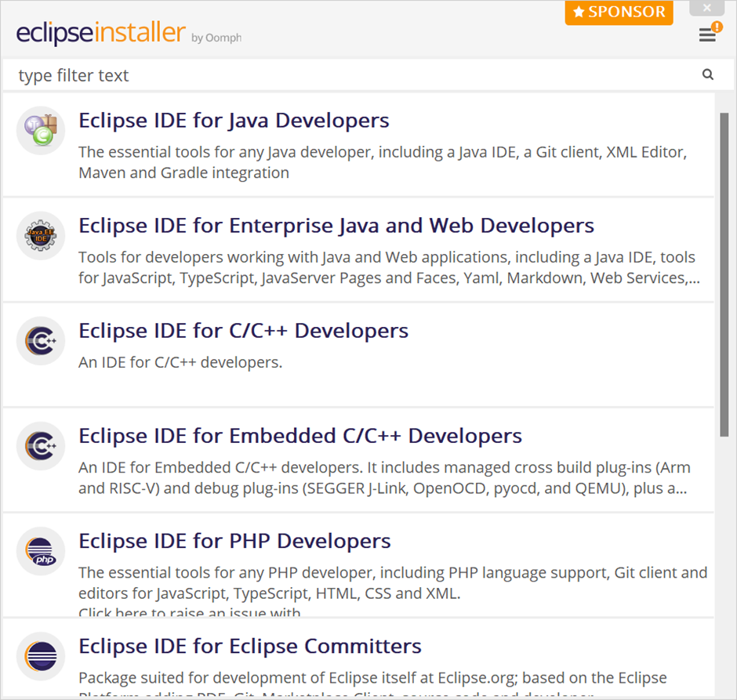Image resolution: width=737 pixels, height=700 pixels.
Task: Click the Java EE IDE gear icon
Action: pos(41,235)
